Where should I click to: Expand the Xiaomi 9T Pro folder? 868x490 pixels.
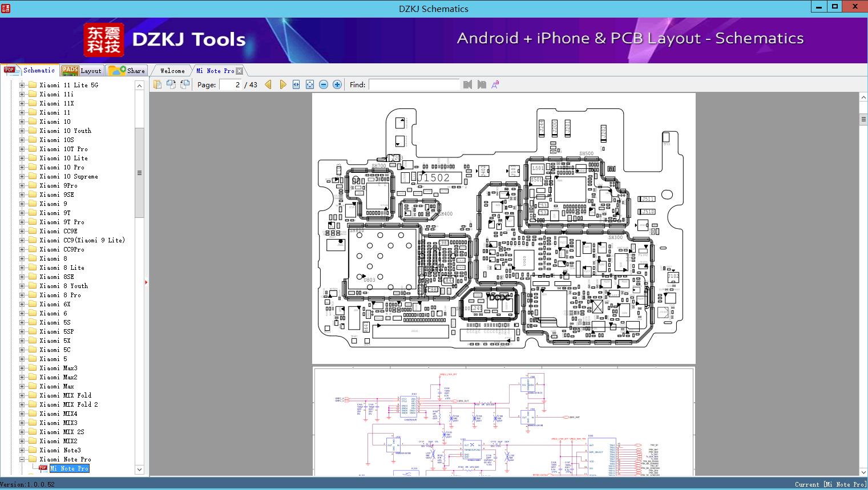22,222
